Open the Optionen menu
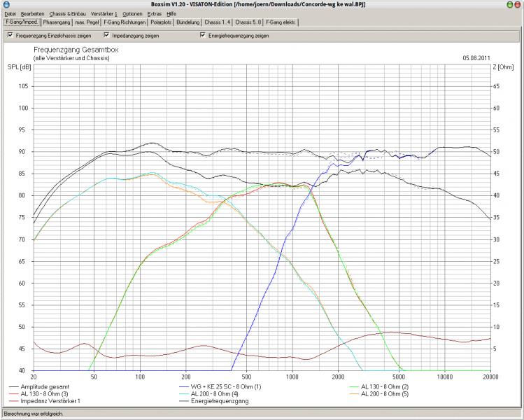Viewport: 524px width, 420px height. coord(132,13)
